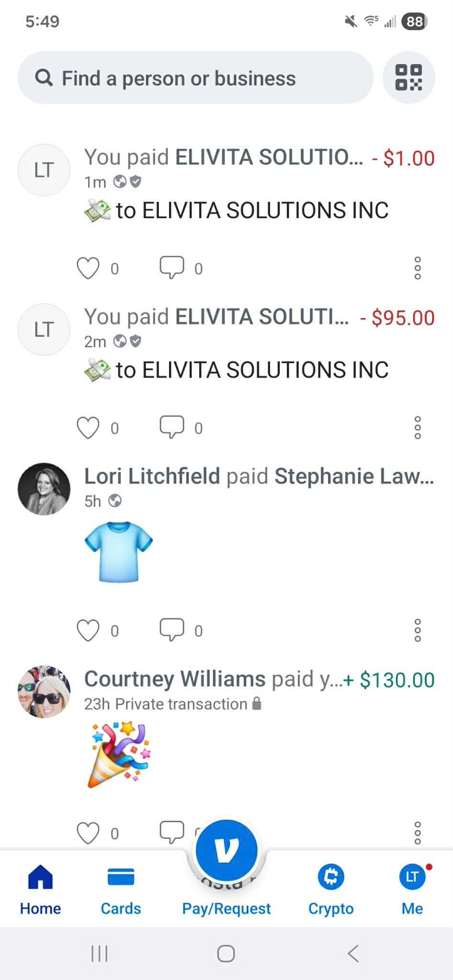Switch to the Crypto tab
The width and height of the screenshot is (453, 980).
click(331, 891)
